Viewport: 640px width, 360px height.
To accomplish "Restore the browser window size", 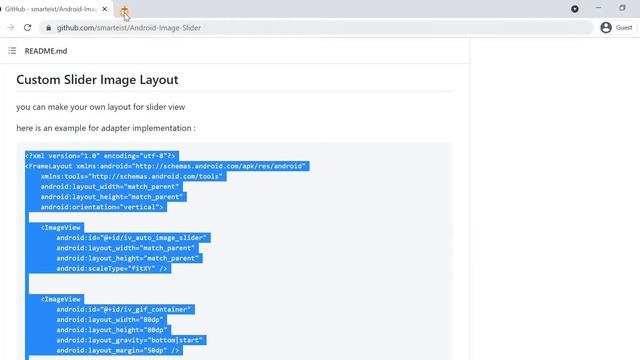I will pyautogui.click(x=622, y=8).
